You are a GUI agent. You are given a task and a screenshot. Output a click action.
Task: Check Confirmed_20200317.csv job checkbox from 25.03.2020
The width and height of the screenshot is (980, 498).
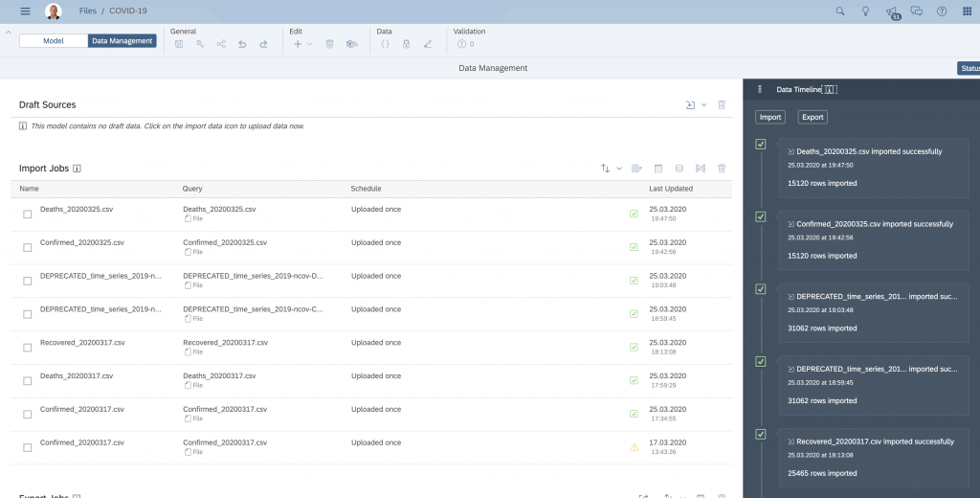coord(28,414)
